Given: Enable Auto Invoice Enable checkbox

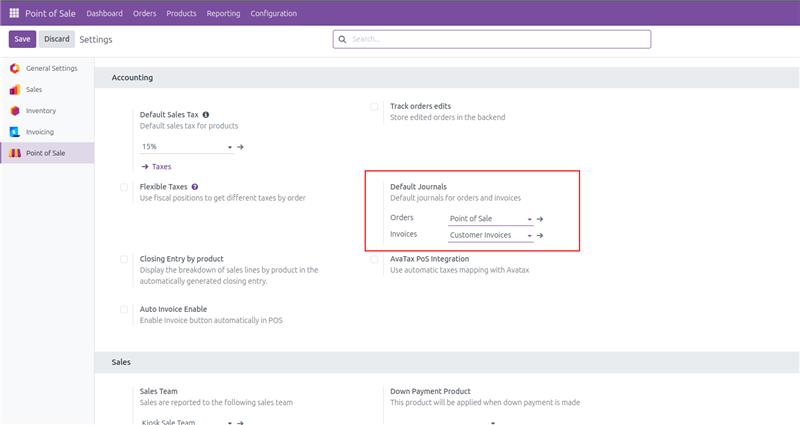Looking at the screenshot, I should click(x=124, y=310).
